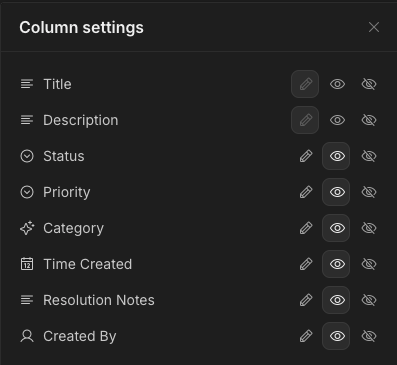Edit the Created By column
Screen dimensions: 397x365
pyautogui.click(x=306, y=336)
